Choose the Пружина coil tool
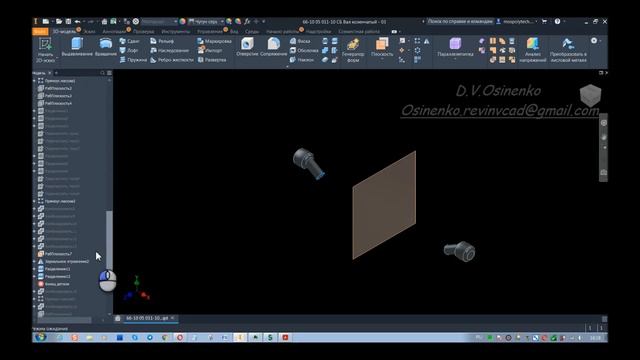This screenshot has width=640, height=360. pyautogui.click(x=133, y=60)
